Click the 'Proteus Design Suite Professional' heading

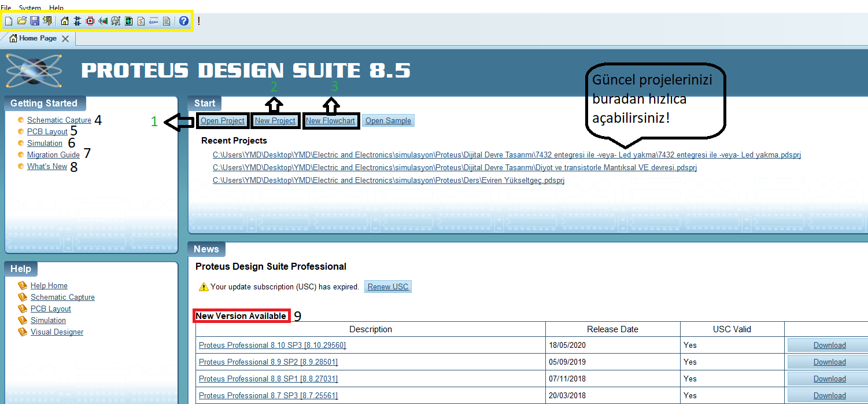pyautogui.click(x=271, y=267)
